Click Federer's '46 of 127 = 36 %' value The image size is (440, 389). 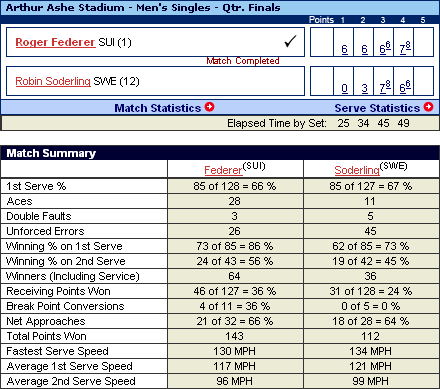click(x=235, y=291)
